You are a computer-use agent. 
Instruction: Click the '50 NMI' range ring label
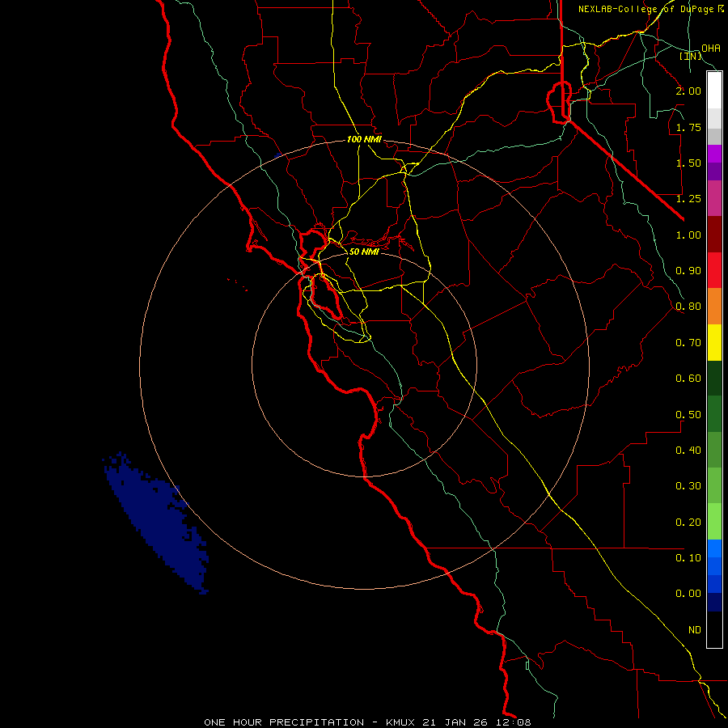364,252
